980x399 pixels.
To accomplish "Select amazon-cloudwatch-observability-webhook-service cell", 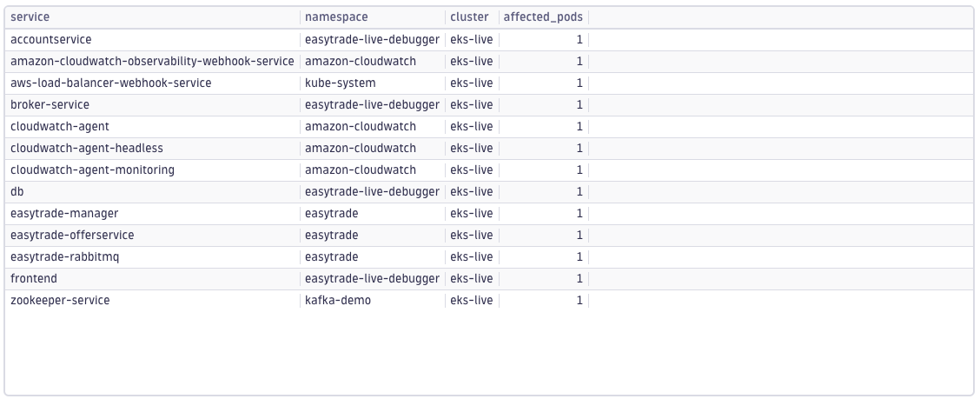I will tap(153, 62).
